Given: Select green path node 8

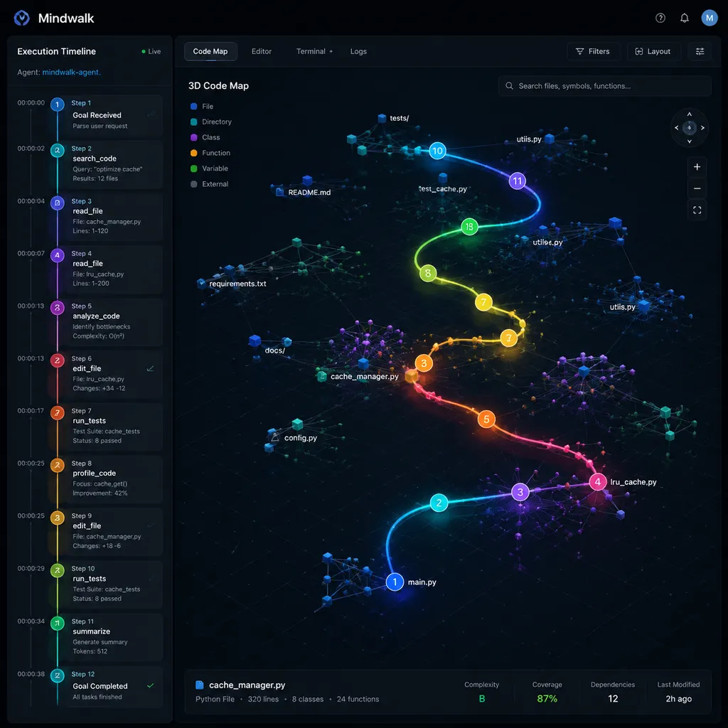Looking at the screenshot, I should [427, 273].
